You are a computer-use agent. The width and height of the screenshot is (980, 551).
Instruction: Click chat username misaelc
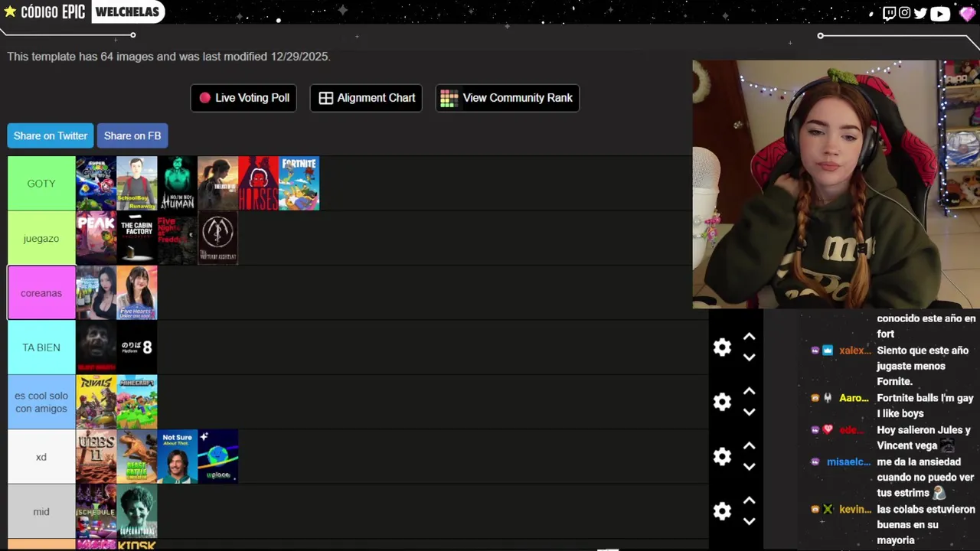(849, 461)
